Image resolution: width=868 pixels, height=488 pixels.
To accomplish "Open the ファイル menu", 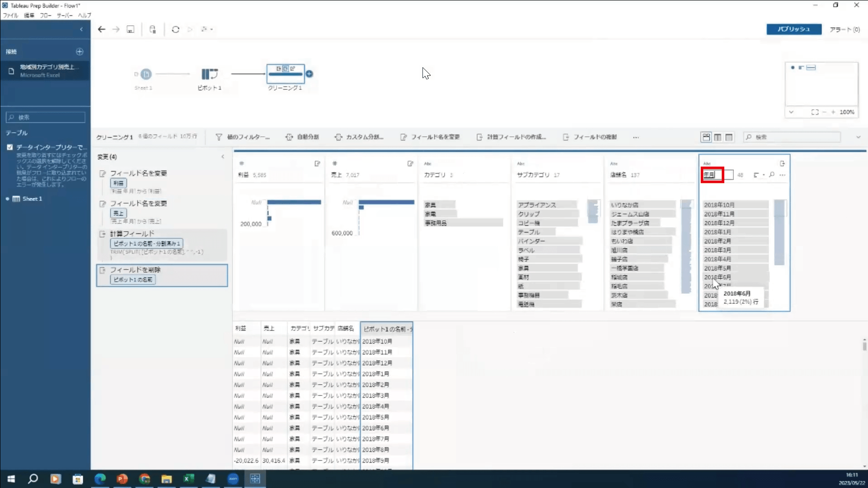I will pyautogui.click(x=10, y=15).
